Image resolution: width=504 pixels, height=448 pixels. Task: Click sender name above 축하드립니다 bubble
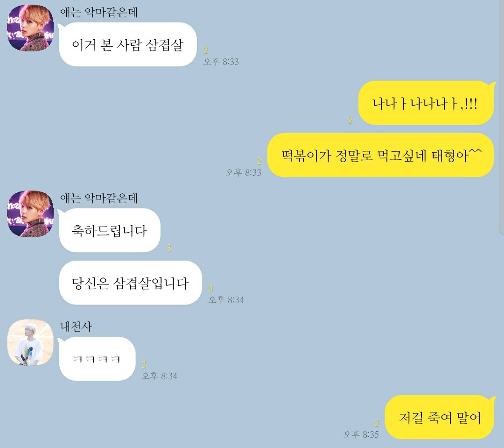[x=99, y=198]
